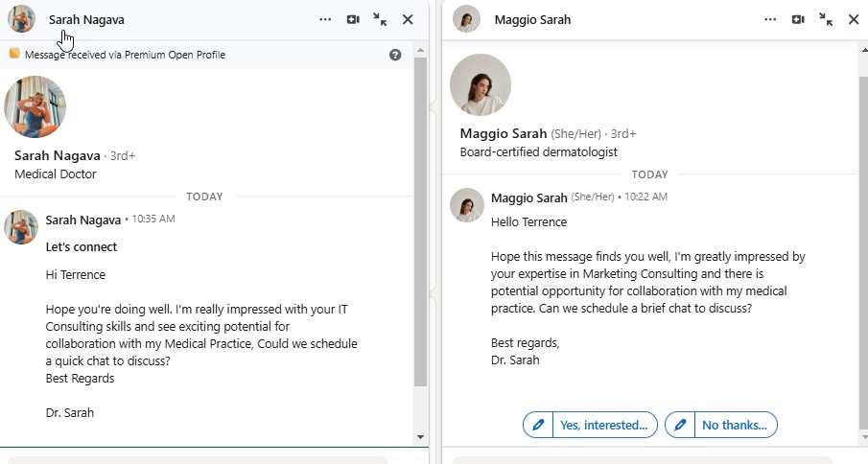The width and height of the screenshot is (868, 464).
Task: Click the 10:35 AM timestamp
Action: [x=153, y=219]
